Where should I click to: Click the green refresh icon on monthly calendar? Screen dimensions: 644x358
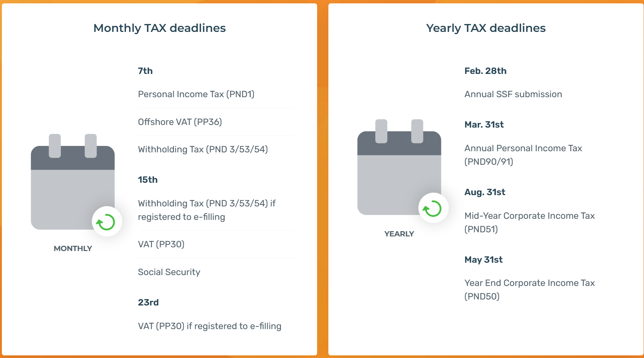click(x=107, y=222)
